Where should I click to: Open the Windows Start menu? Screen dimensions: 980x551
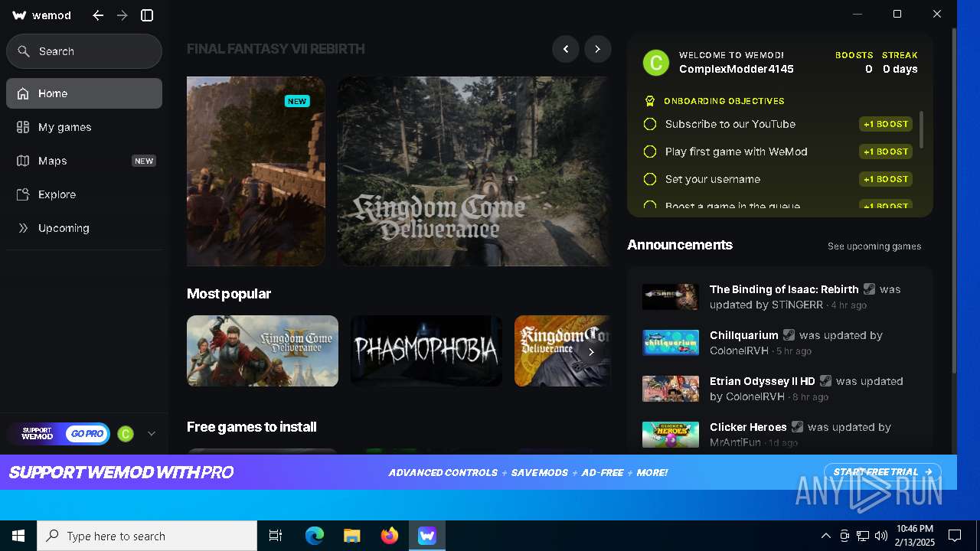(18, 536)
